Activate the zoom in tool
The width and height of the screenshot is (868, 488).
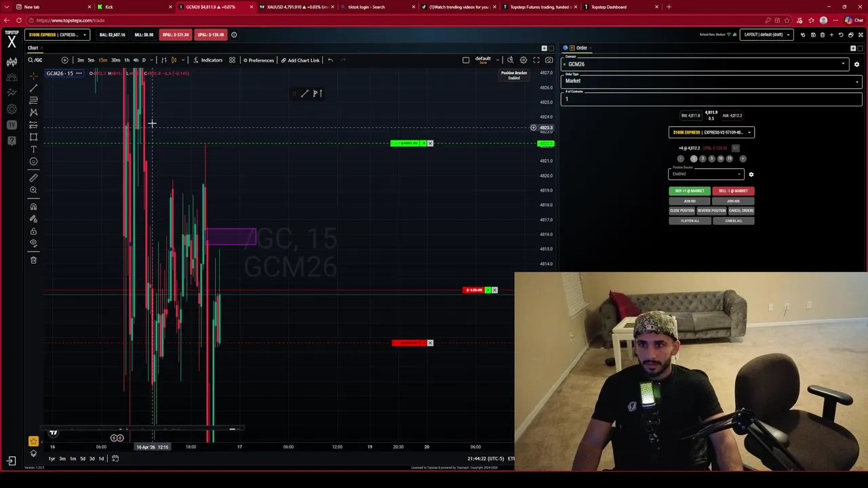(33, 190)
